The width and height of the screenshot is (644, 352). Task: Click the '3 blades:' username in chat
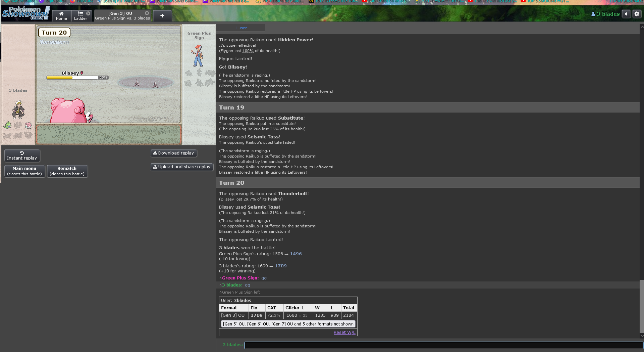pos(232,285)
